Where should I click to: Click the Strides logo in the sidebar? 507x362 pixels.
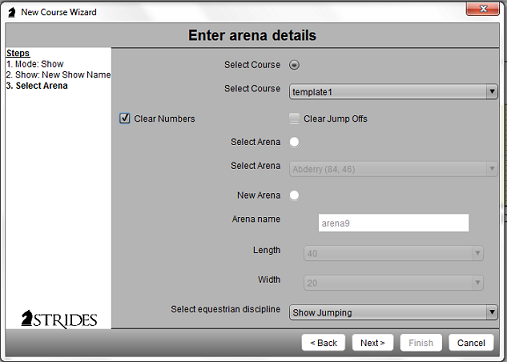point(59,319)
